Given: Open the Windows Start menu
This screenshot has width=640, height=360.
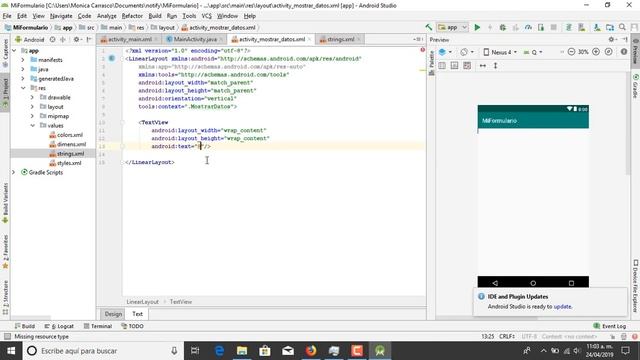Looking at the screenshot, I should 11,351.
